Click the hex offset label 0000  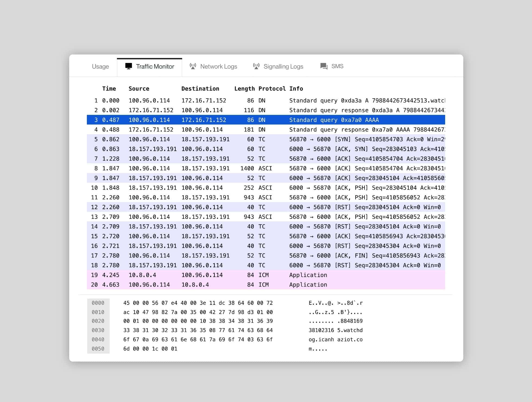(98, 303)
